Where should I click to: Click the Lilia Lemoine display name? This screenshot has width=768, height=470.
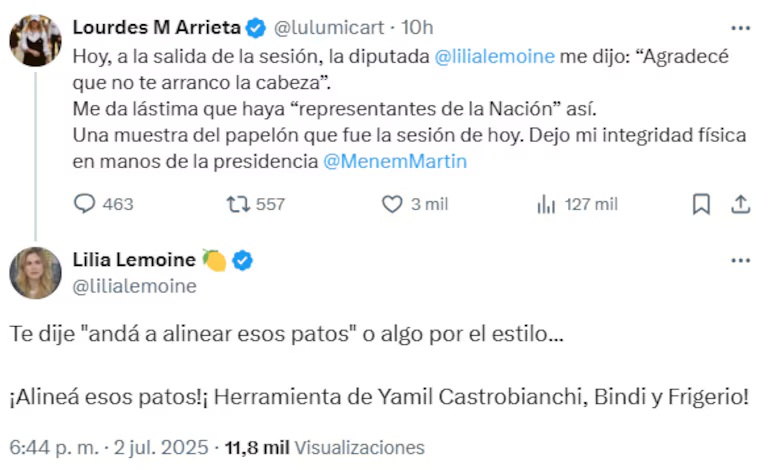[x=134, y=261]
